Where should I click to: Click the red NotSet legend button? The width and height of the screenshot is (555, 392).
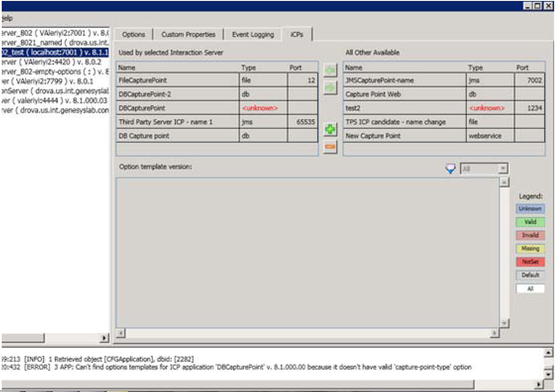point(530,262)
